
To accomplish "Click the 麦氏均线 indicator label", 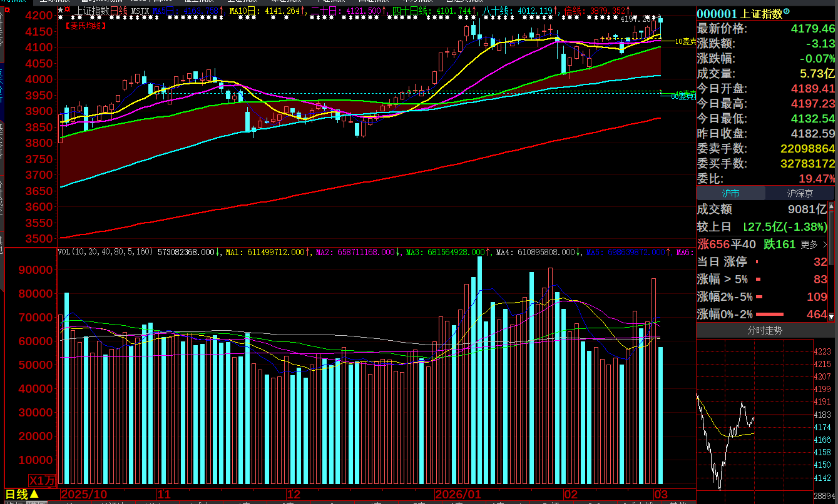I will (86, 26).
